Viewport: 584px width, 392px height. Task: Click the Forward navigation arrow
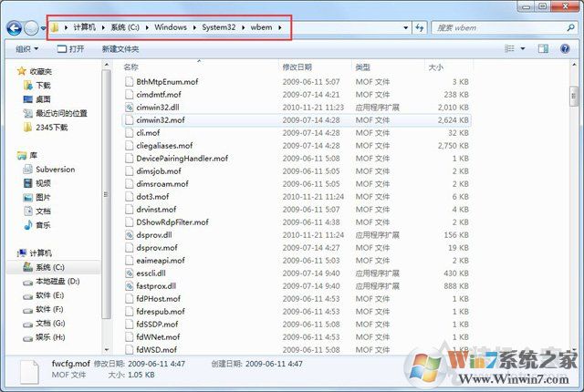tap(31, 28)
